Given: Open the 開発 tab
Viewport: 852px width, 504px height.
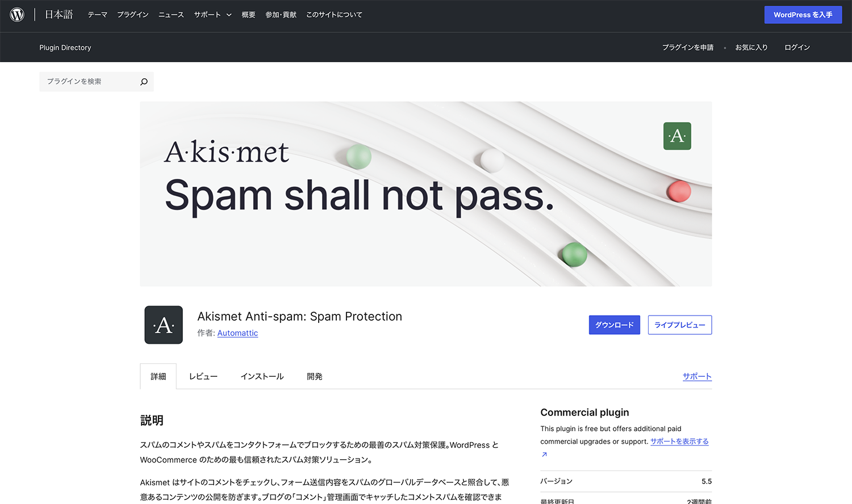Looking at the screenshot, I should click(x=315, y=377).
